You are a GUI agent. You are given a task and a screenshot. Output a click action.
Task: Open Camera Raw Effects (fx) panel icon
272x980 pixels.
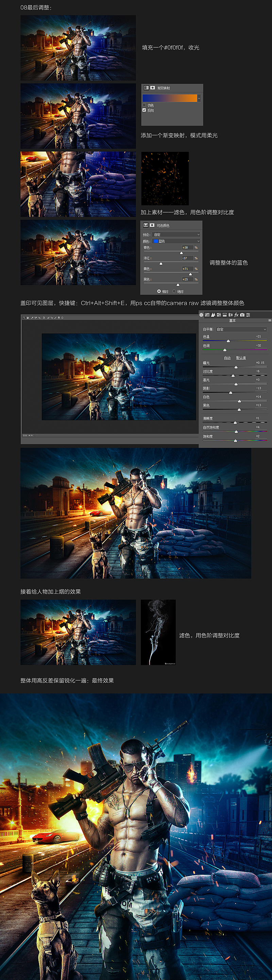pos(236,315)
